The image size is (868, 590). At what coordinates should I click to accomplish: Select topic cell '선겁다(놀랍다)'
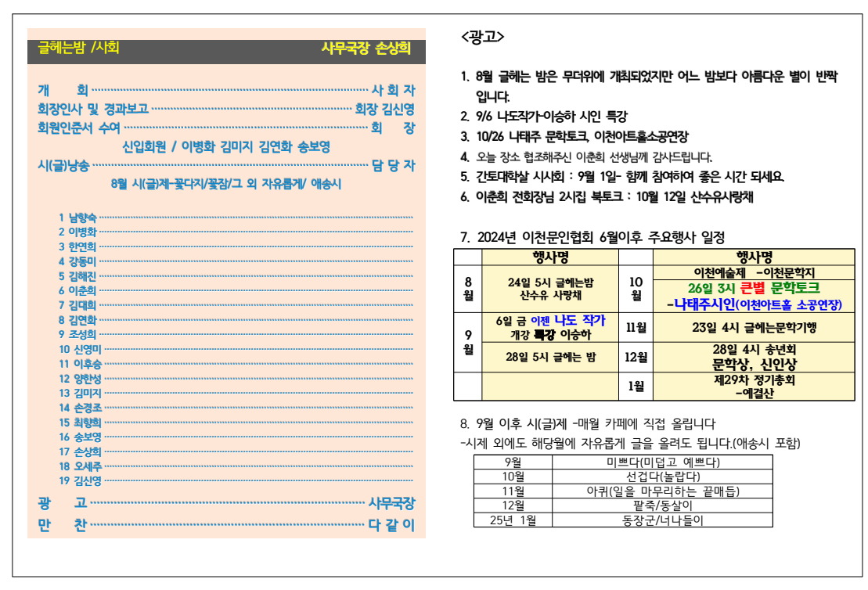click(663, 477)
